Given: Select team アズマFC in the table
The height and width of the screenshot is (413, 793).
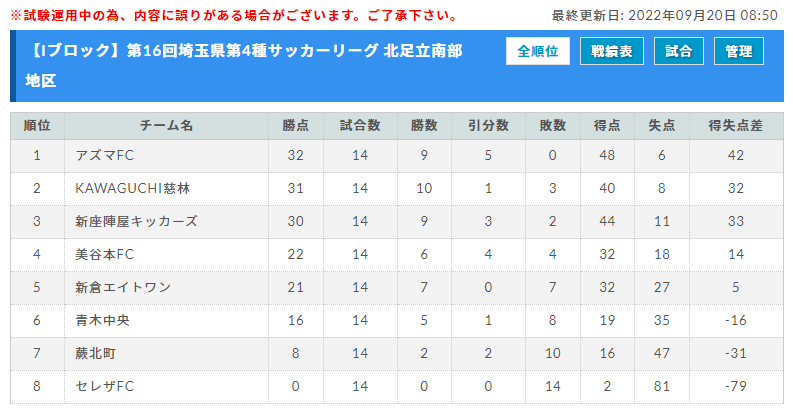Looking at the screenshot, I should click(x=105, y=155).
